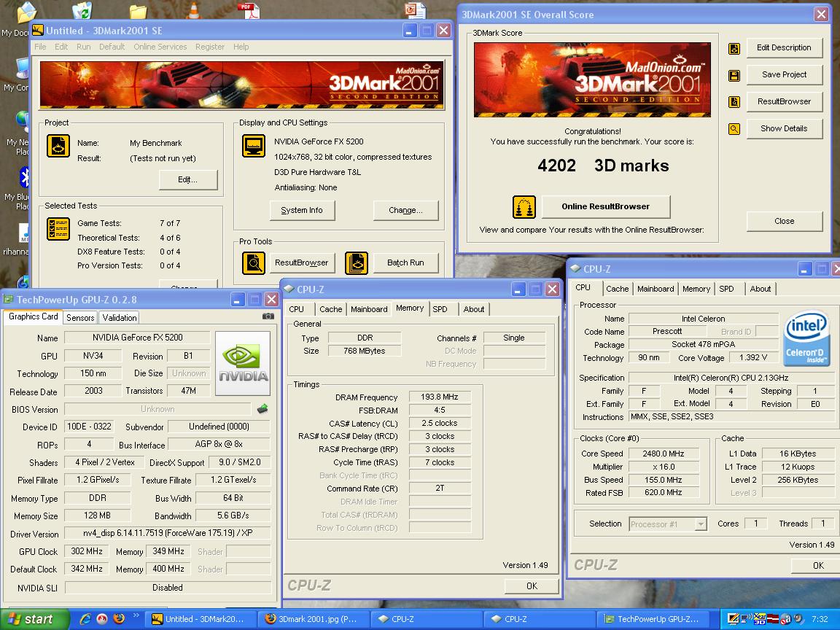Click the DRAM Frequency value 193.8 MHz
The height and width of the screenshot is (630, 840).
point(439,397)
